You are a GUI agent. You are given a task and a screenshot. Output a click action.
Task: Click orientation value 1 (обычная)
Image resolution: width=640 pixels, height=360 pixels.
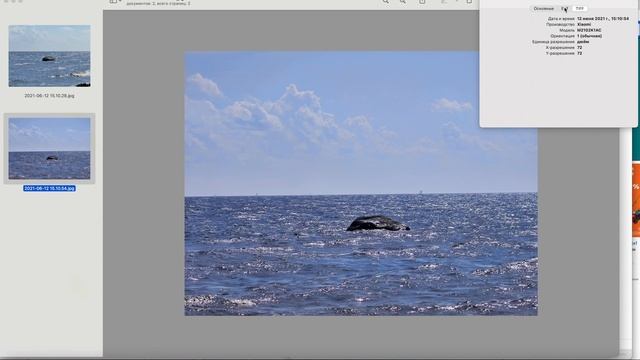tap(589, 36)
